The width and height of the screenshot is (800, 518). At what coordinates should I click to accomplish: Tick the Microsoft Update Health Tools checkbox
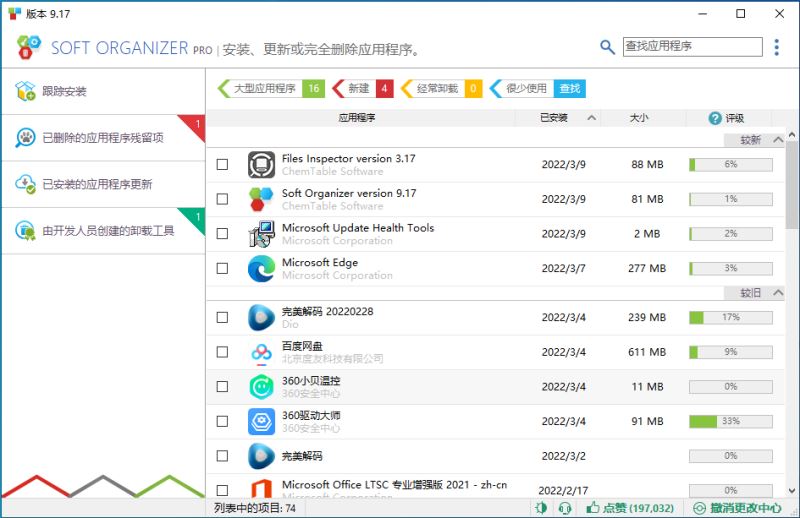coord(222,234)
